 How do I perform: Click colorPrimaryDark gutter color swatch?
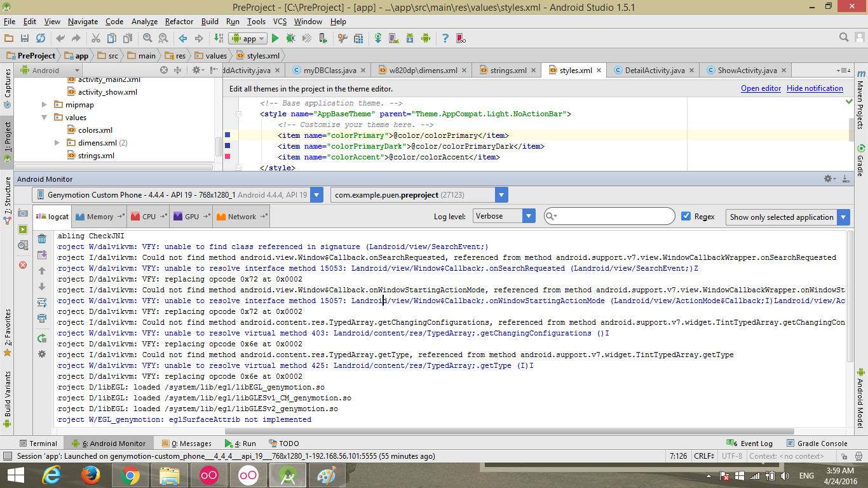coord(227,146)
